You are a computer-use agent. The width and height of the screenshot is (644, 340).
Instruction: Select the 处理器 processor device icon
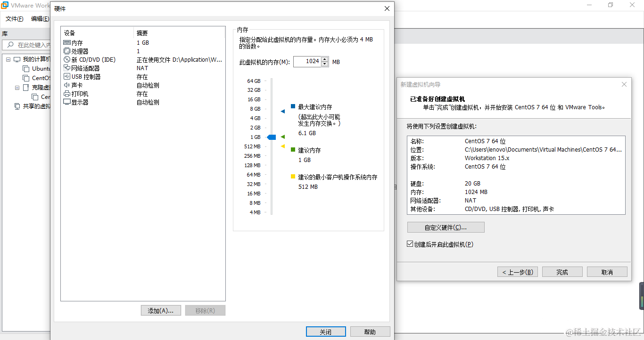[66, 51]
